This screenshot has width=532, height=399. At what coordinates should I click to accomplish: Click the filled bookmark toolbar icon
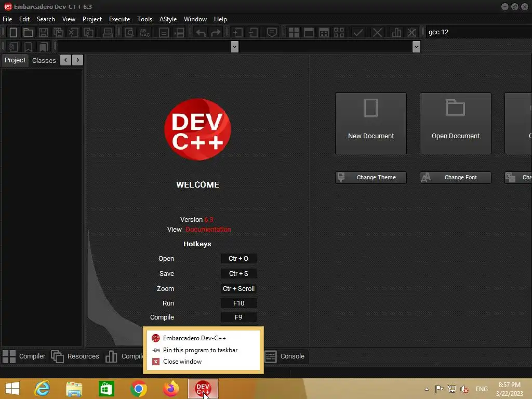[44, 47]
